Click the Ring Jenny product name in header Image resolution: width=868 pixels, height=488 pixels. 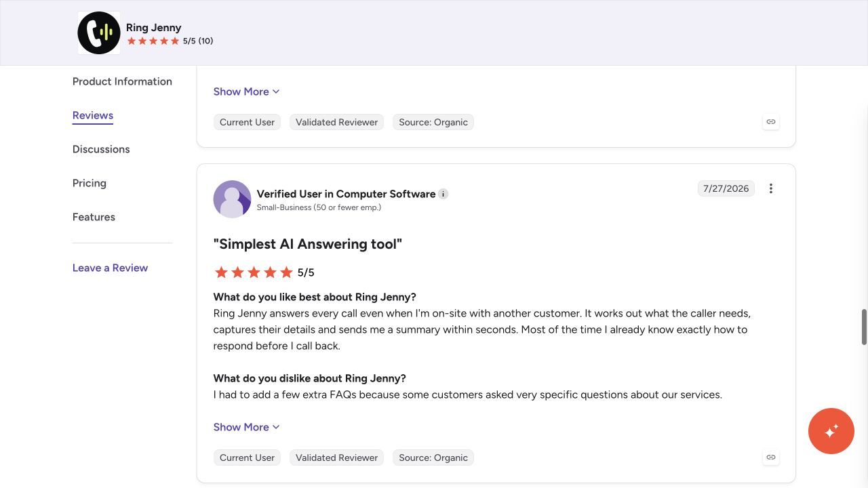[x=154, y=28]
